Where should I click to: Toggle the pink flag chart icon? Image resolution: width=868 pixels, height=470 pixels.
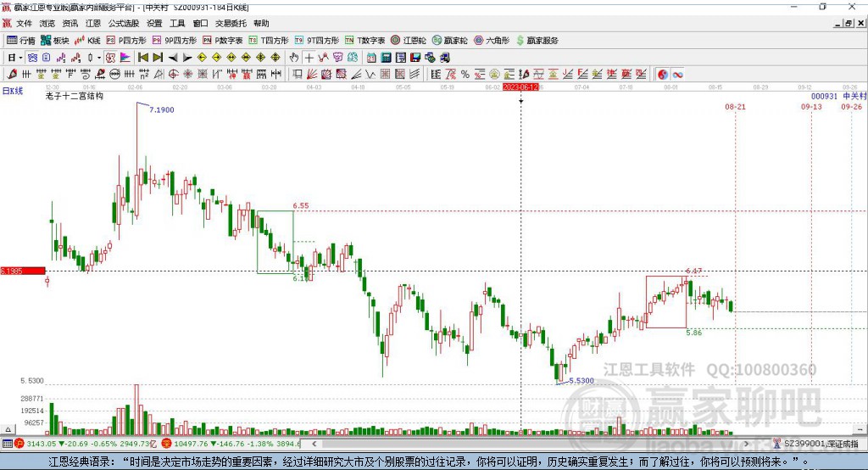(125, 58)
